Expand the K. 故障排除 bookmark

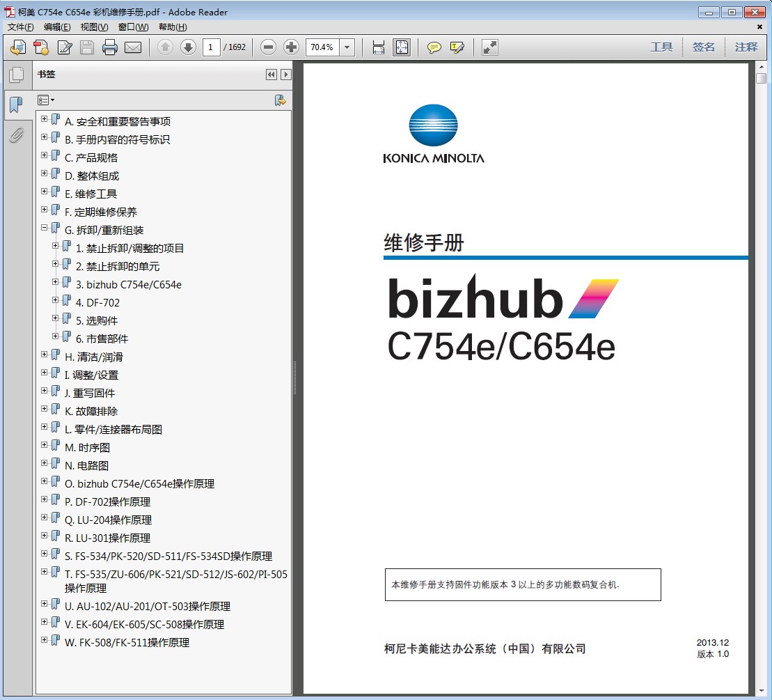(45, 409)
